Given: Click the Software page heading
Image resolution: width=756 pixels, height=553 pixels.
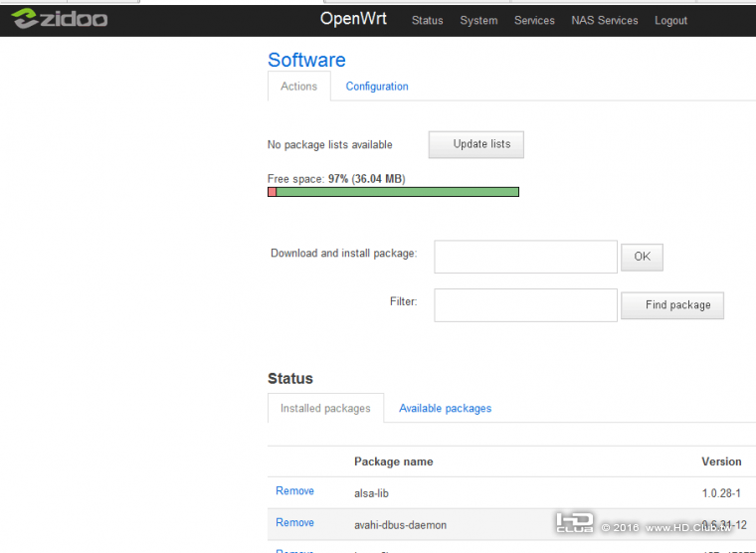Looking at the screenshot, I should pos(306,60).
